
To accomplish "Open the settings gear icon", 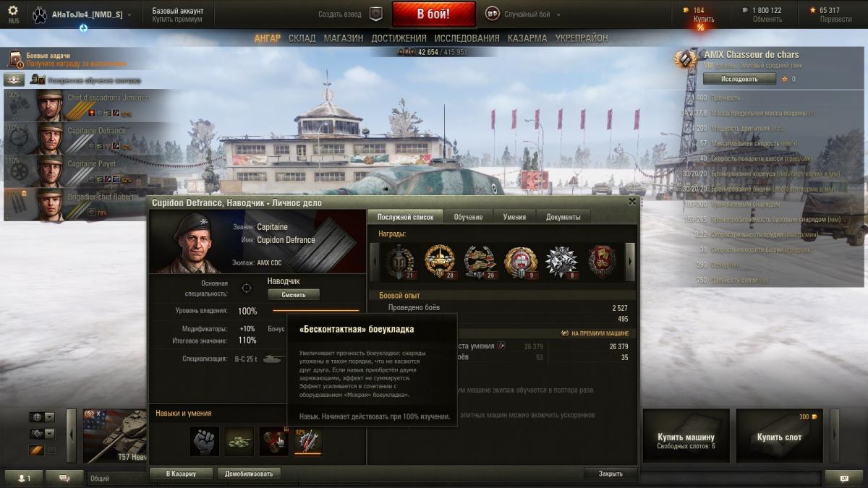I will (13, 11).
